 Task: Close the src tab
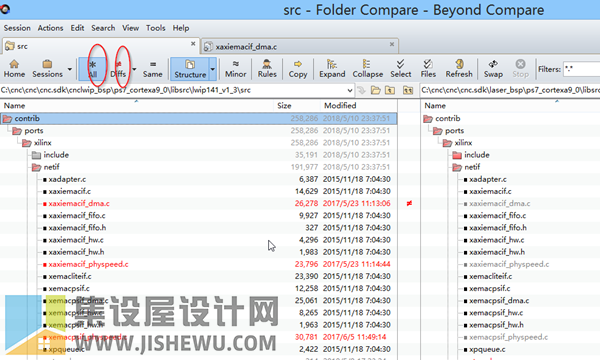pos(193,44)
